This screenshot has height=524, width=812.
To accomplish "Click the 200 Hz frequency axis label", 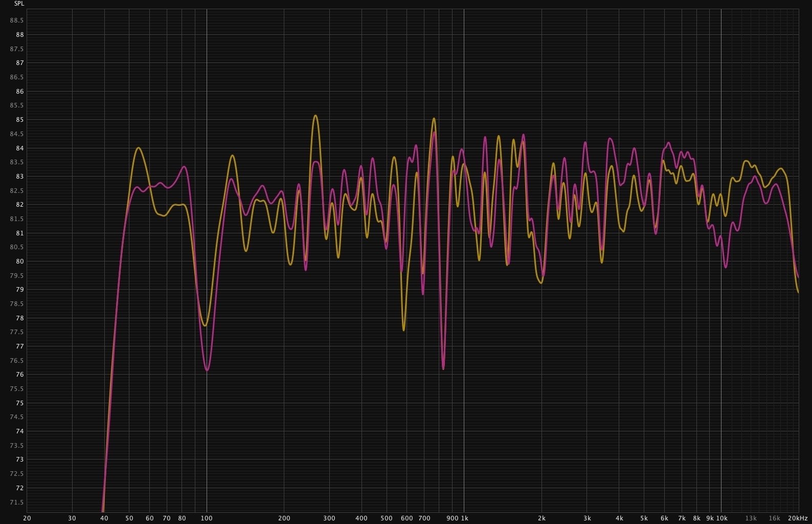I will pyautogui.click(x=284, y=518).
